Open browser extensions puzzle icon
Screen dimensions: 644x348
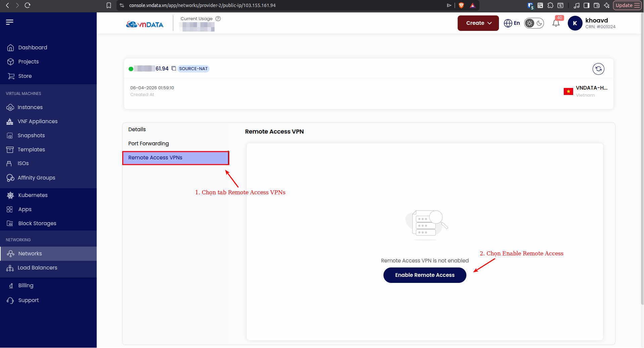pos(550,5)
